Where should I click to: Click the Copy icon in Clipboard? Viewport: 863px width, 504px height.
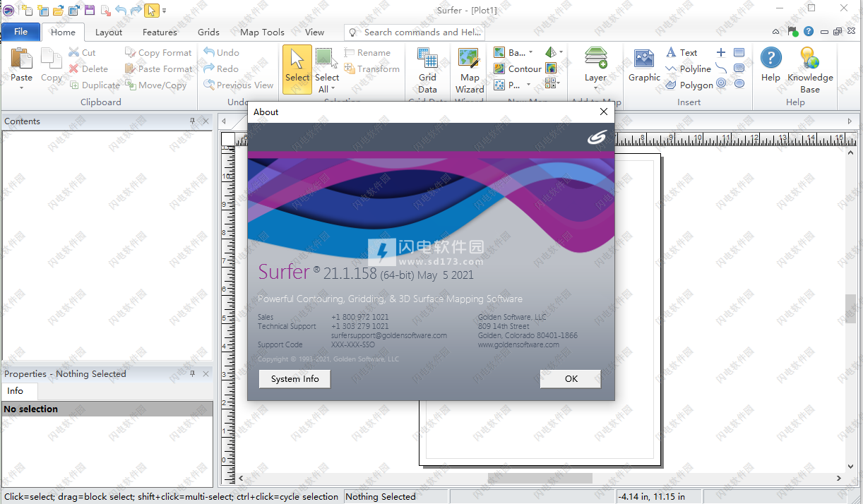pos(51,59)
